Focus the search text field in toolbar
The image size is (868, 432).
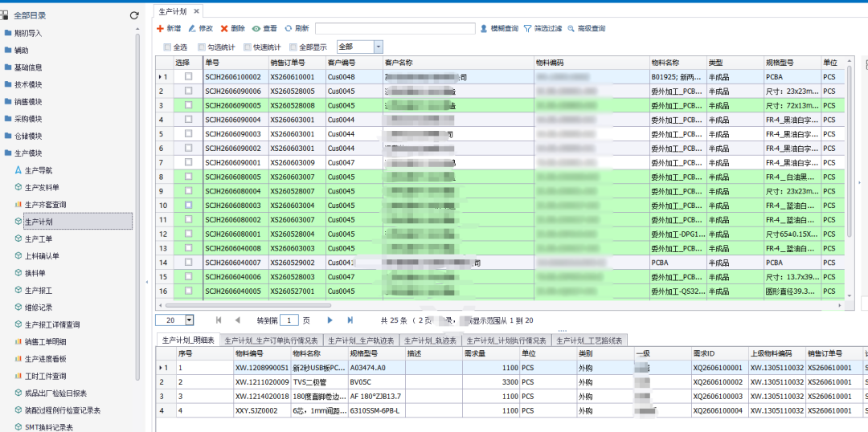(x=395, y=28)
